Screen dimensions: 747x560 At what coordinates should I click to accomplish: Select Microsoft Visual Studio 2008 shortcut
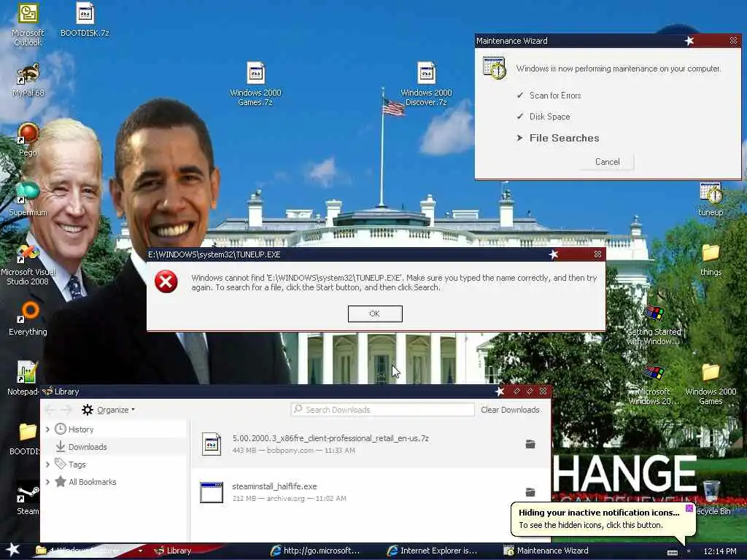28,264
